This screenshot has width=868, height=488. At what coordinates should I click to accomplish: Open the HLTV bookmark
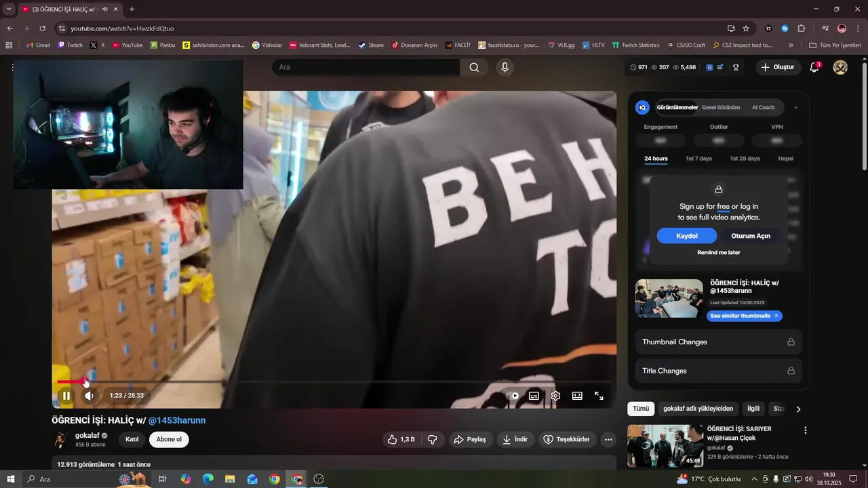[x=593, y=45]
